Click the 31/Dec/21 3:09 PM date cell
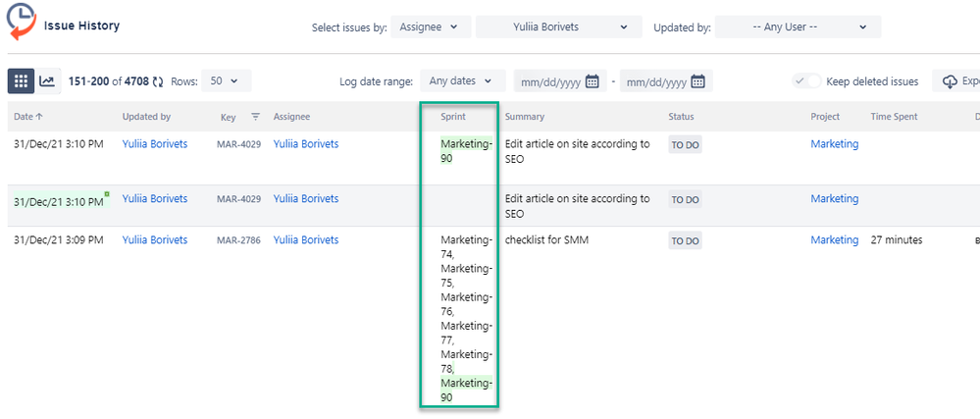 [59, 240]
